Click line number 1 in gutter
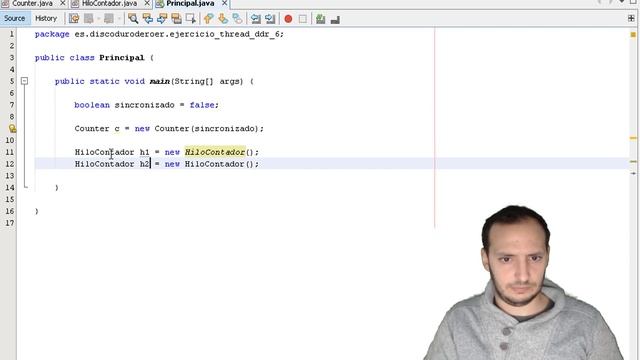Screen dimensions: 640x360 [x=12, y=34]
